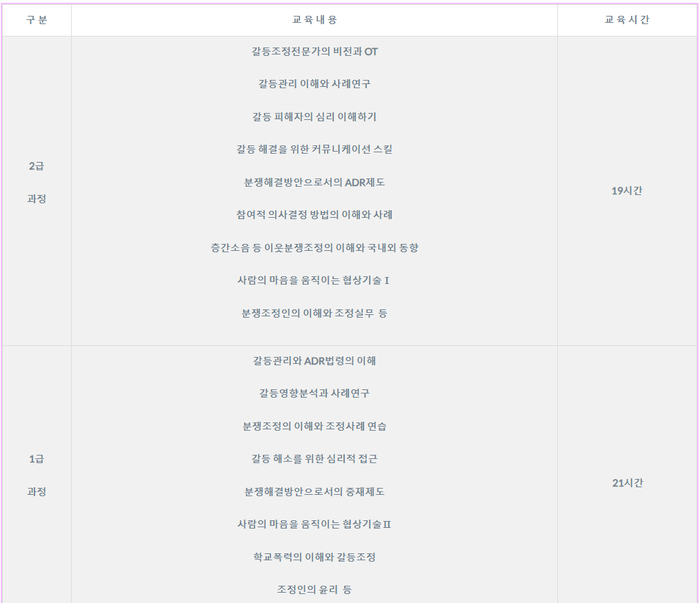This screenshot has height=603, width=700.
Task: Click '갈등 피해자의 심리 이해하기' entry
Action: 314,117
